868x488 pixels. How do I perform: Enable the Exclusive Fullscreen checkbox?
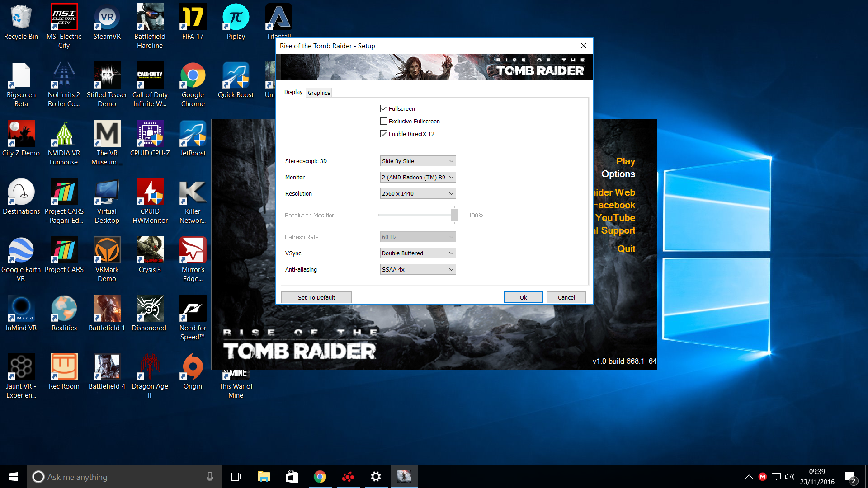(x=384, y=121)
